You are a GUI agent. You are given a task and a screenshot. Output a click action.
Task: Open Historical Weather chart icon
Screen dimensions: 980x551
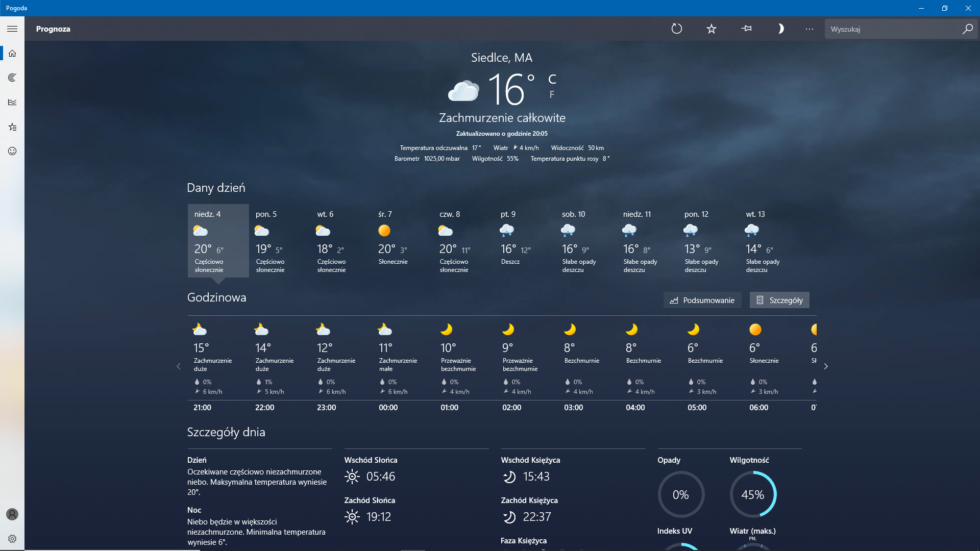(x=12, y=102)
